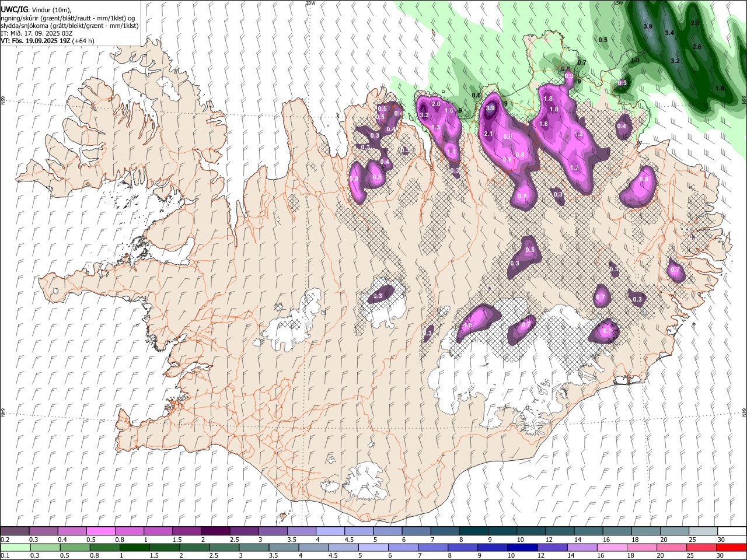Screen dimensions: 747x560
Task: Click the bright pink 0.5–0.8 top legend swatch
Action: click(x=101, y=531)
